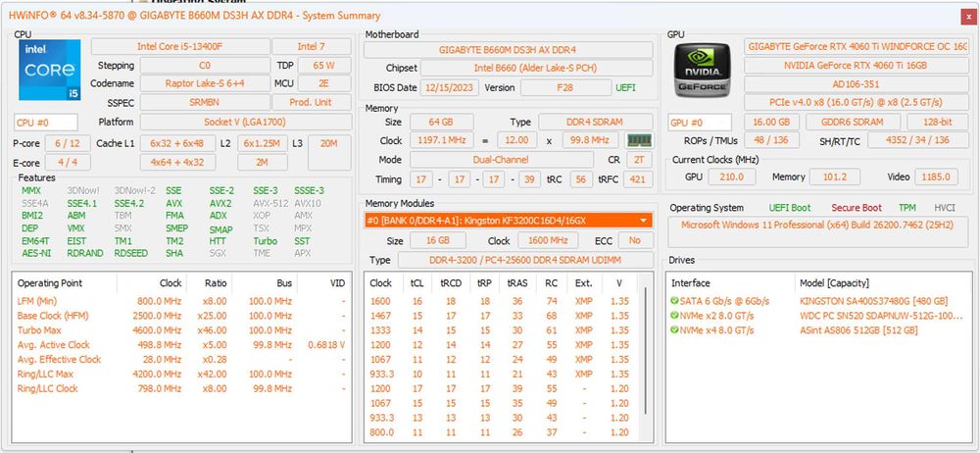980x453 pixels.
Task: Open the CPU #0 selector
Action: (46, 123)
